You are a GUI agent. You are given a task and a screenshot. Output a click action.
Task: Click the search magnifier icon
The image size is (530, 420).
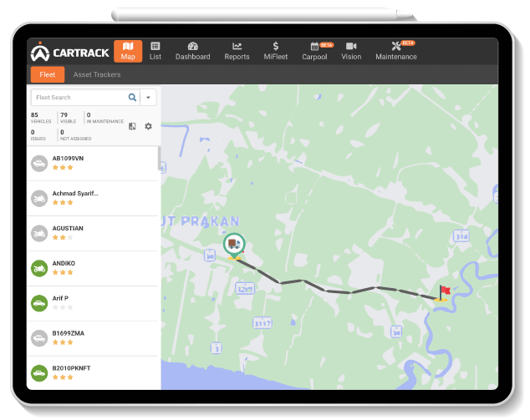click(x=132, y=98)
